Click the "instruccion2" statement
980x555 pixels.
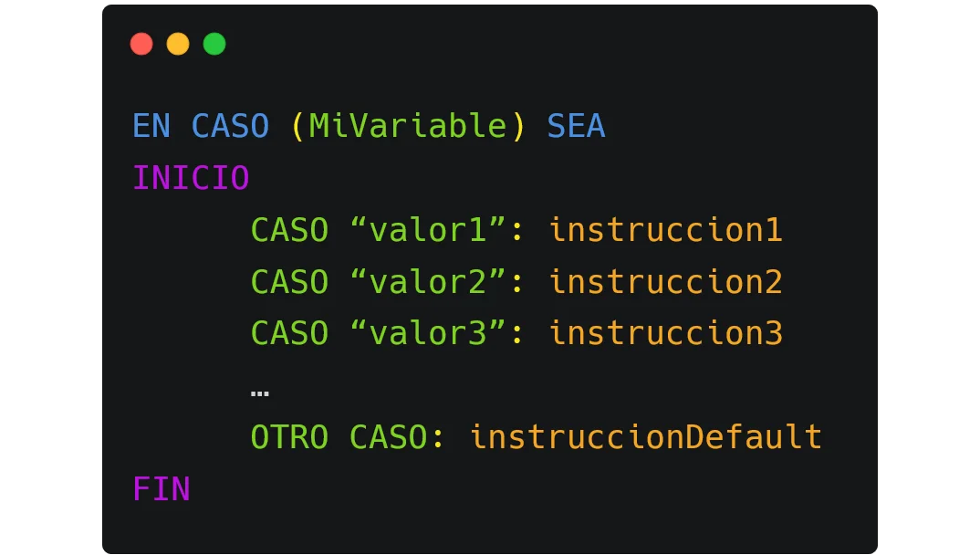pos(665,282)
